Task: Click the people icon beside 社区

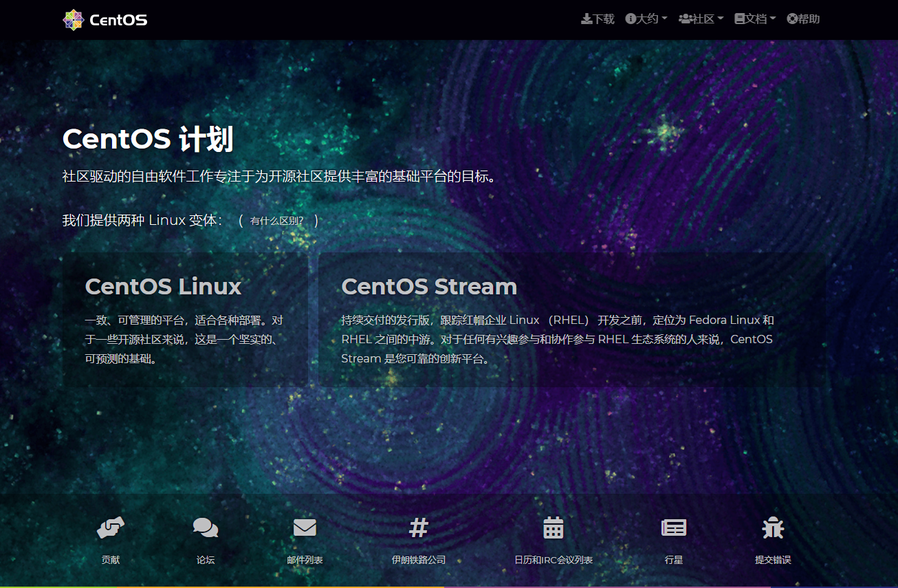Action: point(685,19)
